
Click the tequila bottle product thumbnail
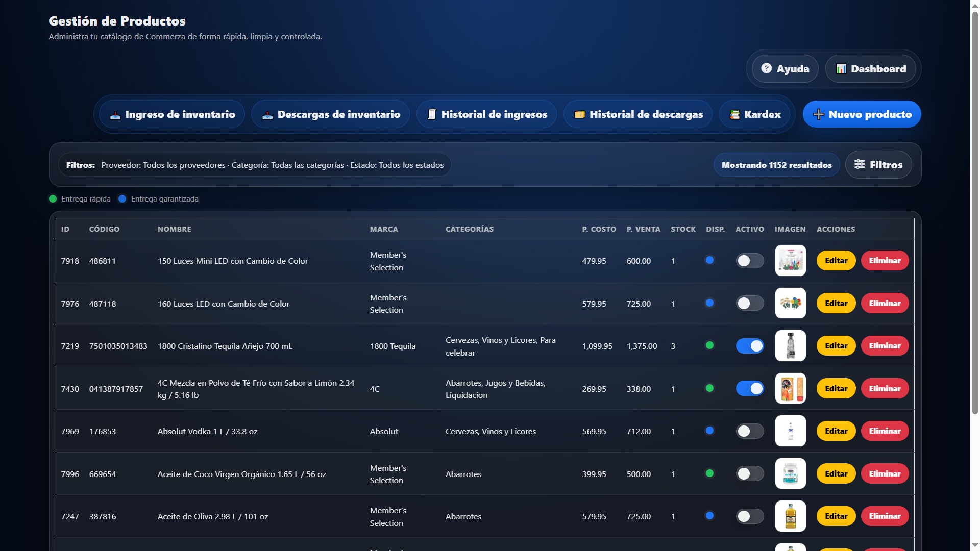pyautogui.click(x=790, y=346)
